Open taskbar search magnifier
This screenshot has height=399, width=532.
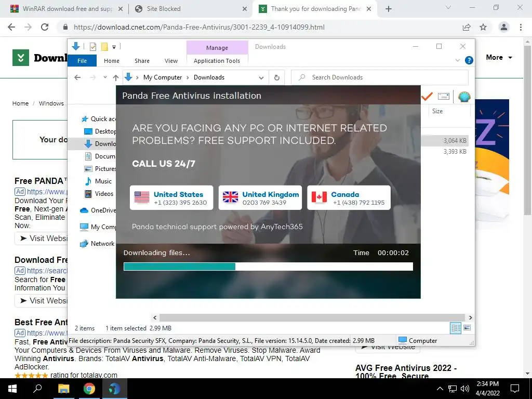point(37,389)
